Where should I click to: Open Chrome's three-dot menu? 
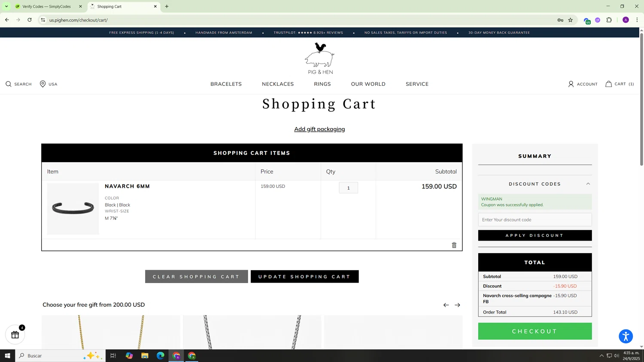coord(637,20)
